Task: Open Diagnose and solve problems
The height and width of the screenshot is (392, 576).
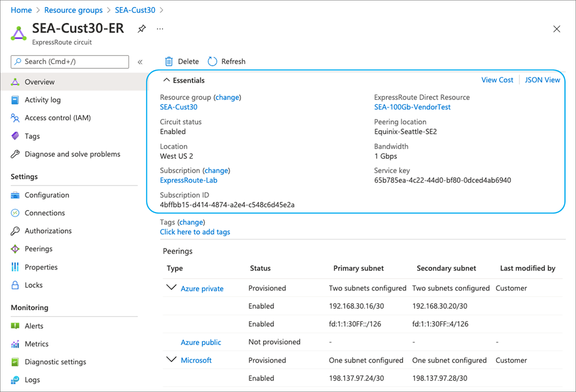Action: [x=72, y=154]
